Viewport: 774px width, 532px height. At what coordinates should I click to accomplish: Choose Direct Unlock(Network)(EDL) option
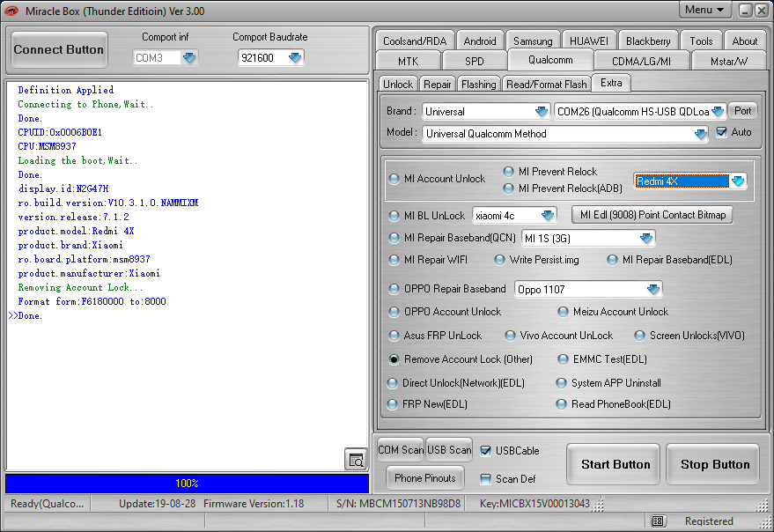point(393,383)
